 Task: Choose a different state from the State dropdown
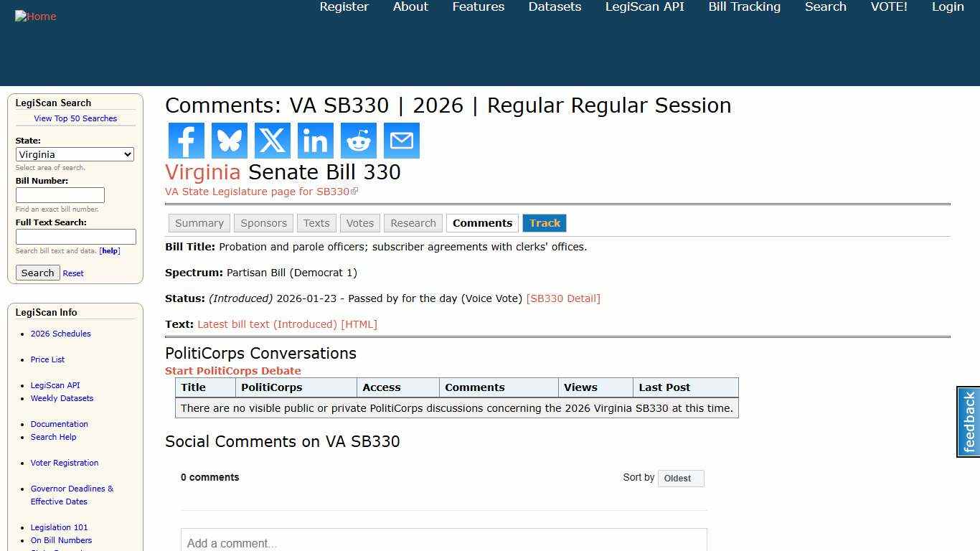pyautogui.click(x=75, y=154)
